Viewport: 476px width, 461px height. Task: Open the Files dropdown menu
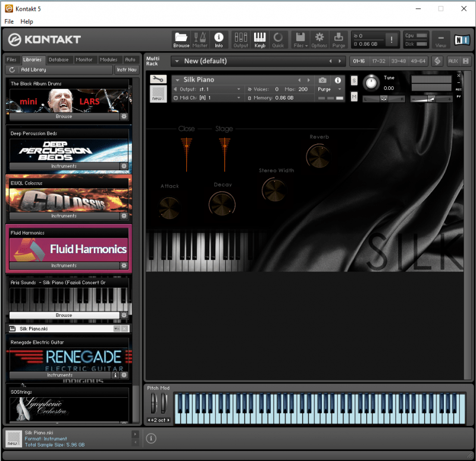pos(300,39)
